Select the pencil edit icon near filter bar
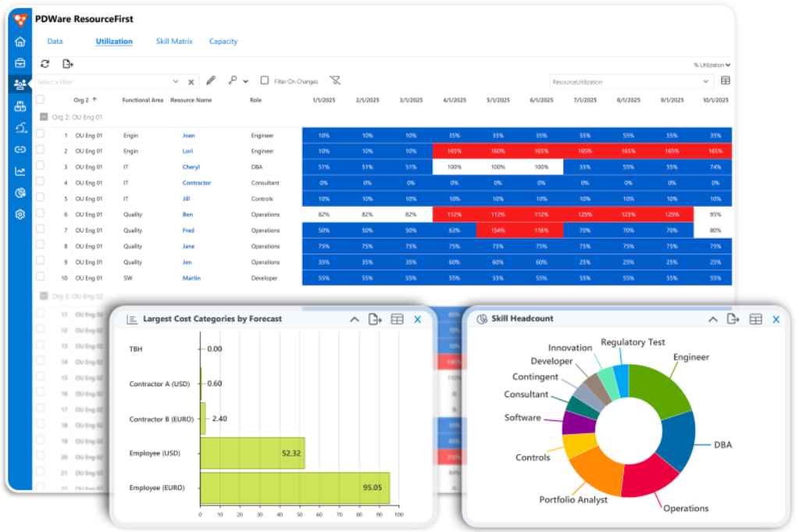 [211, 80]
